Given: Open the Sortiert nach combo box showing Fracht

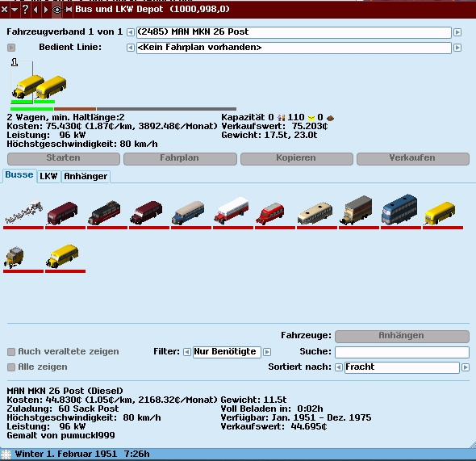Looking at the screenshot, I should point(402,367).
